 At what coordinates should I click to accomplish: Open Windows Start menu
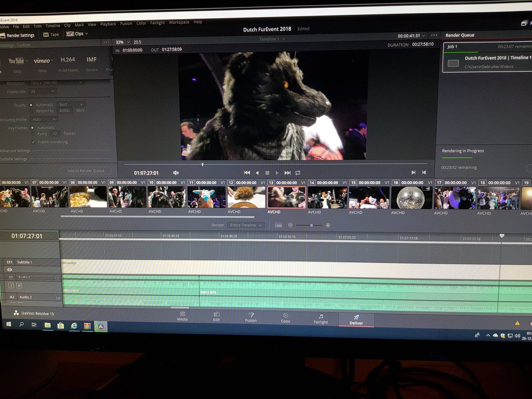pos(8,324)
